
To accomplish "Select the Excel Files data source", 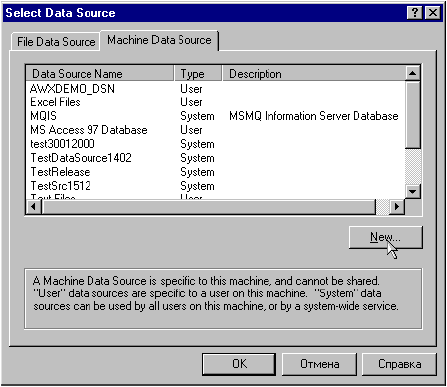I will [55, 102].
